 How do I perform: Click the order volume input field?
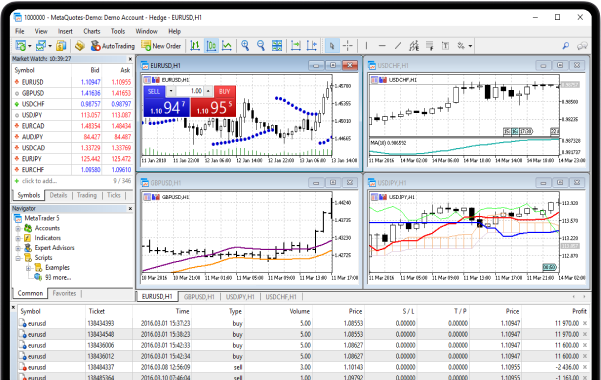[189, 91]
